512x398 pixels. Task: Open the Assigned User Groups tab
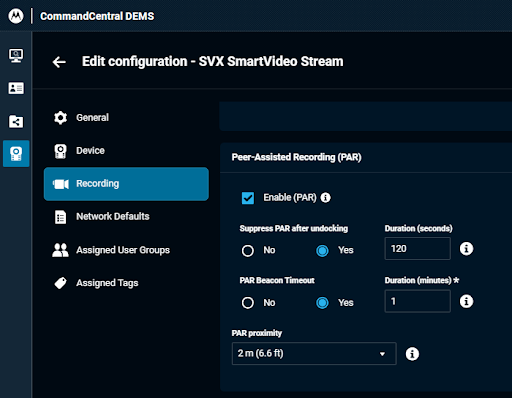click(126, 250)
